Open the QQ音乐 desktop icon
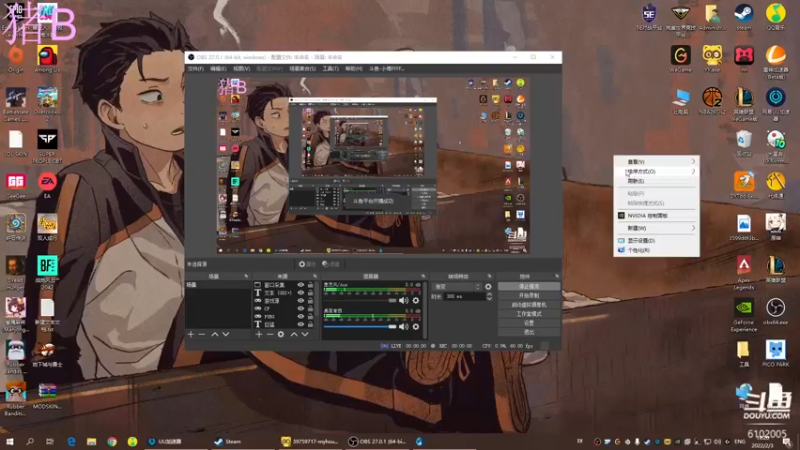 (776, 17)
